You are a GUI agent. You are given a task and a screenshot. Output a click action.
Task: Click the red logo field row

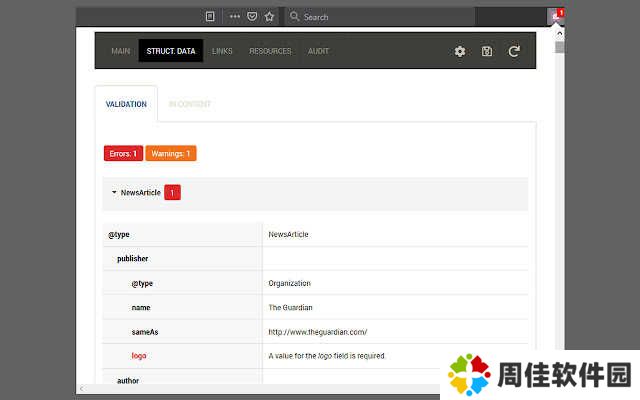[139, 356]
